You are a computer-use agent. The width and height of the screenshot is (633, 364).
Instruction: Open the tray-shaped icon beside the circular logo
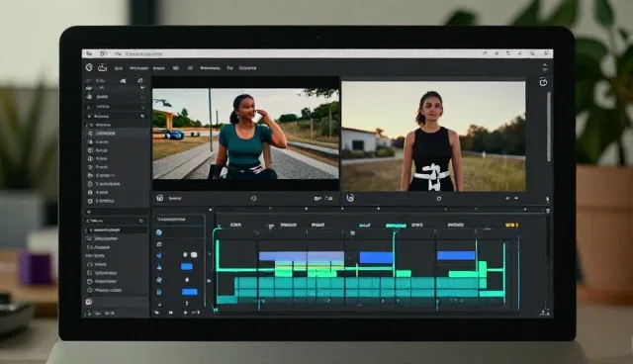point(103,67)
